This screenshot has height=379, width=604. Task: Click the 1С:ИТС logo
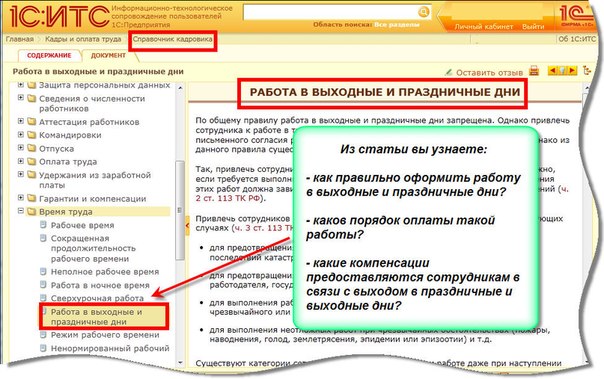coord(60,17)
